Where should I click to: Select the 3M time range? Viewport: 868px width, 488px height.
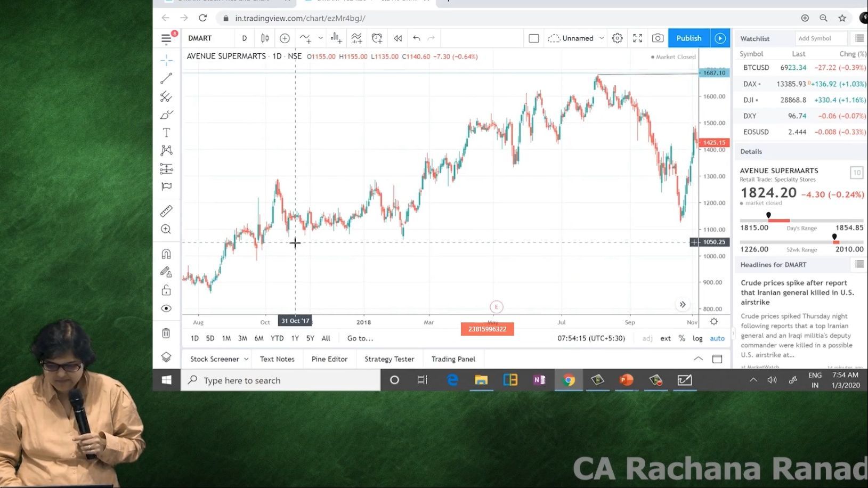pos(242,338)
